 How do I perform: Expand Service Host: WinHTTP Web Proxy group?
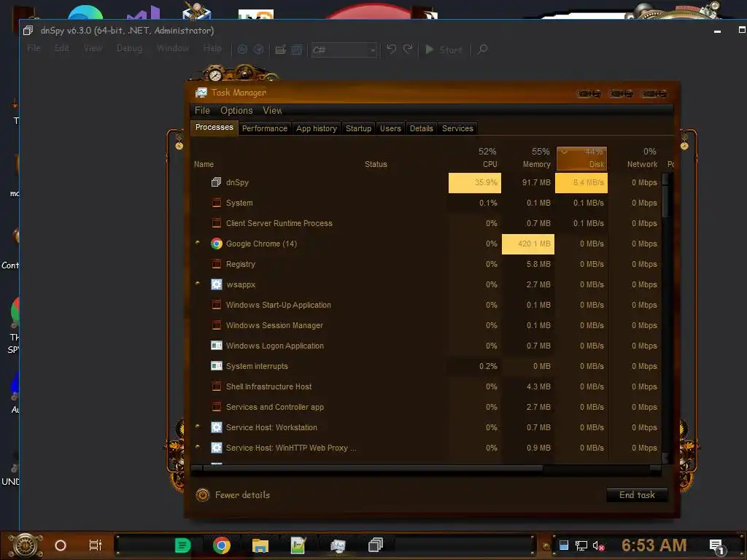(x=198, y=447)
